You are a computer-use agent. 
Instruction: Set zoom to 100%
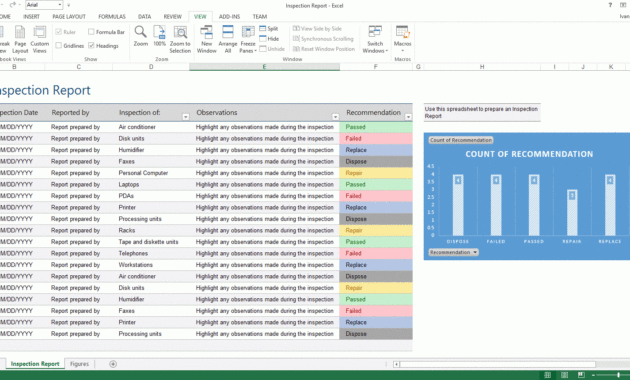coord(160,36)
